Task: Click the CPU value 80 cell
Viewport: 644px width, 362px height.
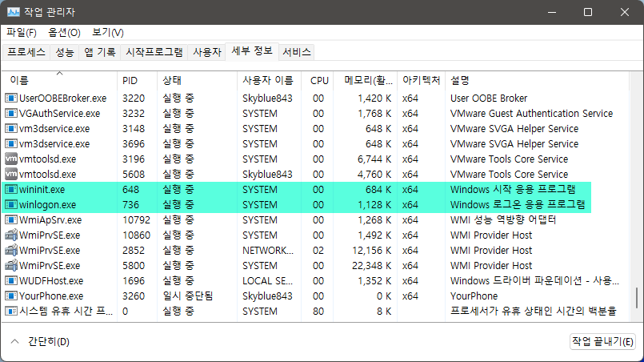Action: (x=318, y=311)
